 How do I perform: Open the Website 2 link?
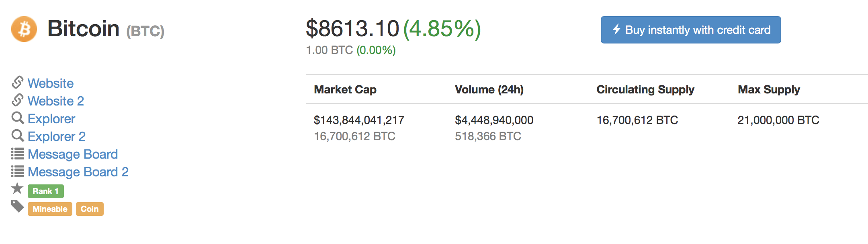[x=56, y=101]
